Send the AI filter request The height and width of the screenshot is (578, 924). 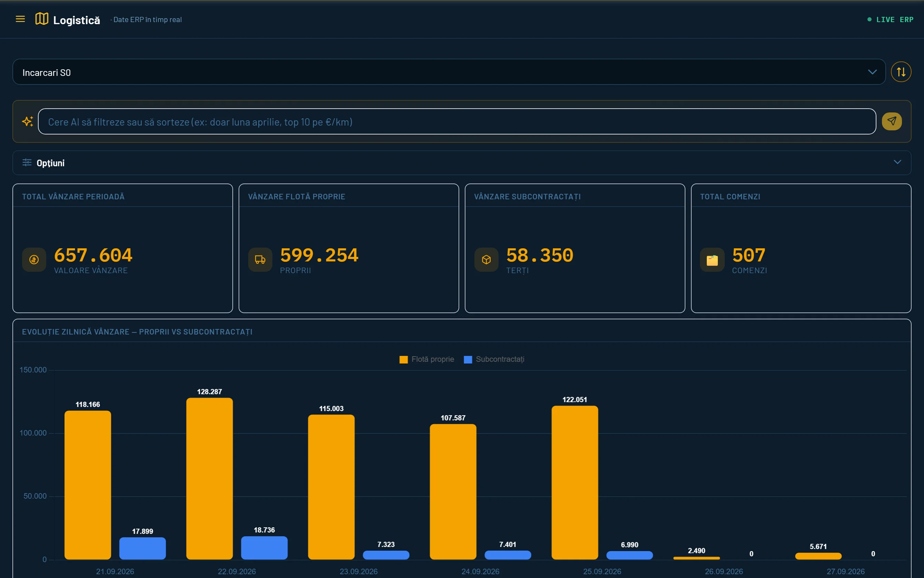click(x=892, y=121)
